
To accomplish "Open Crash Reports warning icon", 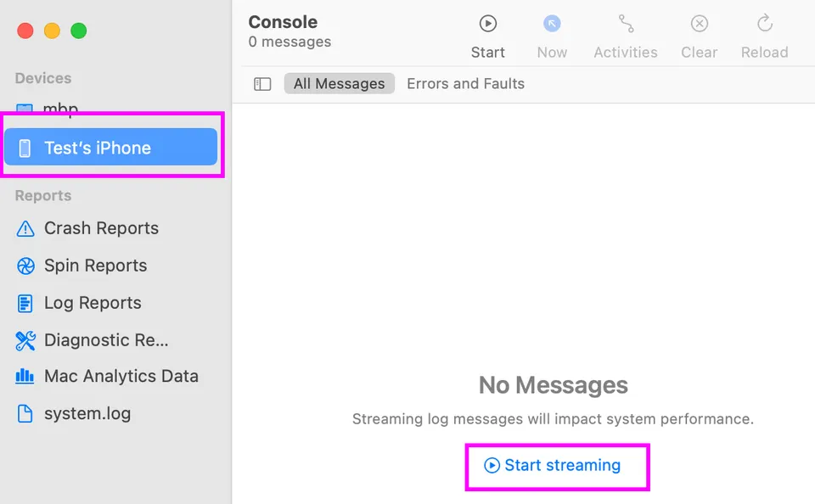I will click(x=25, y=228).
